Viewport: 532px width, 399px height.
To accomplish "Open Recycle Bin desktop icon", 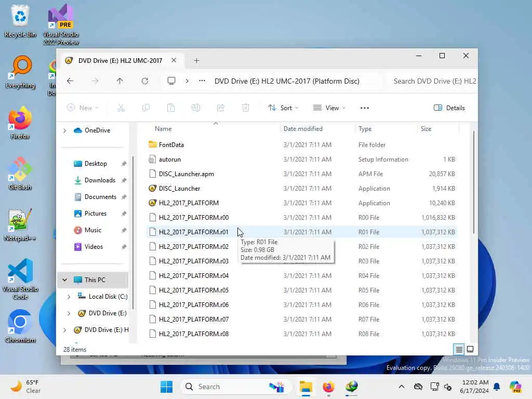I will [x=20, y=21].
